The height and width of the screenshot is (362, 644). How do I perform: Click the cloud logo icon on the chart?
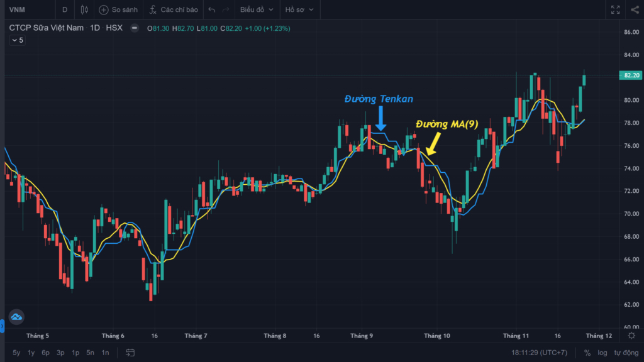coord(16,317)
